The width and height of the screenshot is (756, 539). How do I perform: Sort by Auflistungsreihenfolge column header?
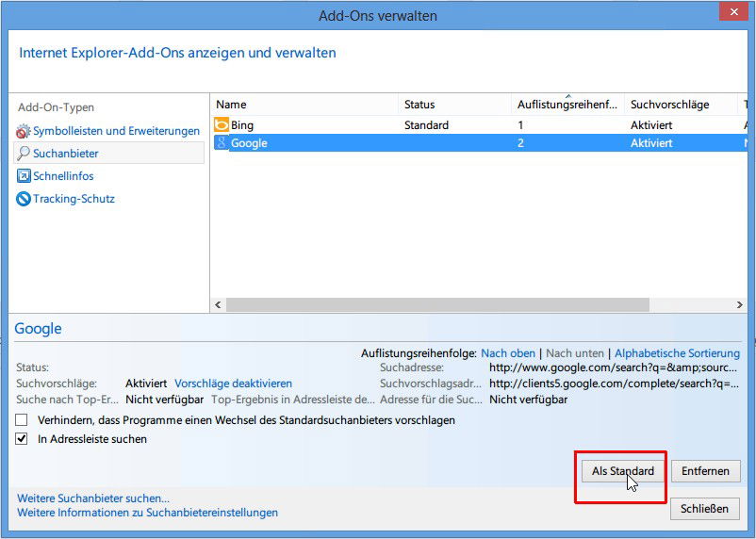coord(567,105)
